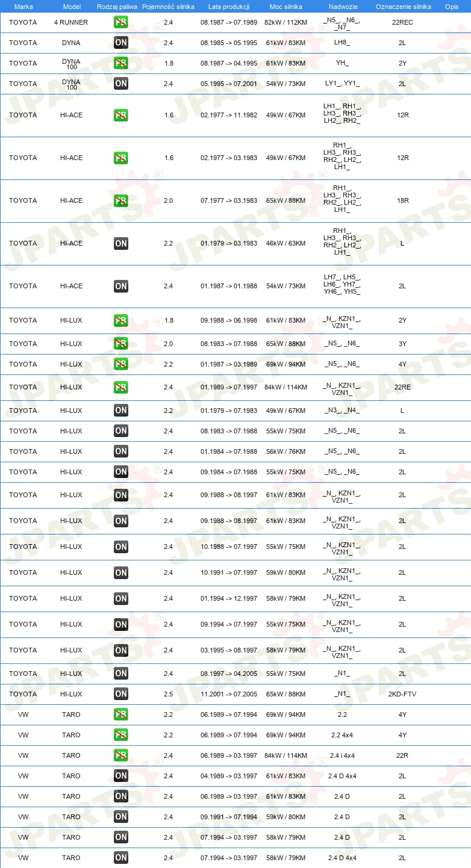Select the 54kW / 73KM cell in the DYNA 100 row
The width and height of the screenshot is (471, 868).
[285, 84]
